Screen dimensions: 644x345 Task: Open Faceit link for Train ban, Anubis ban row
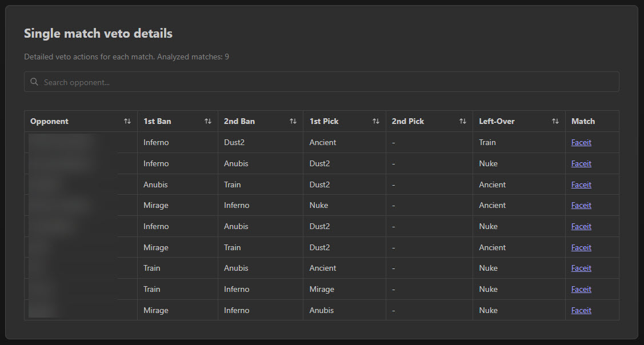(581, 268)
